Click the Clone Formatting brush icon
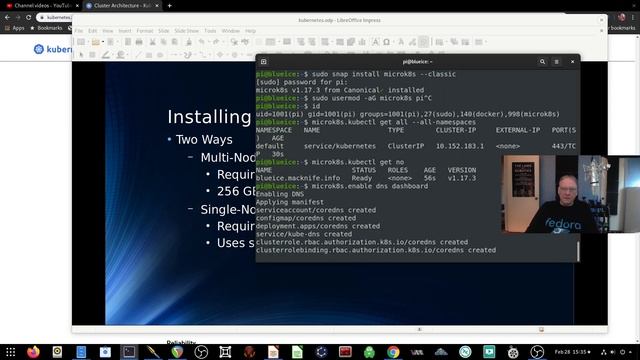 click(x=189, y=42)
